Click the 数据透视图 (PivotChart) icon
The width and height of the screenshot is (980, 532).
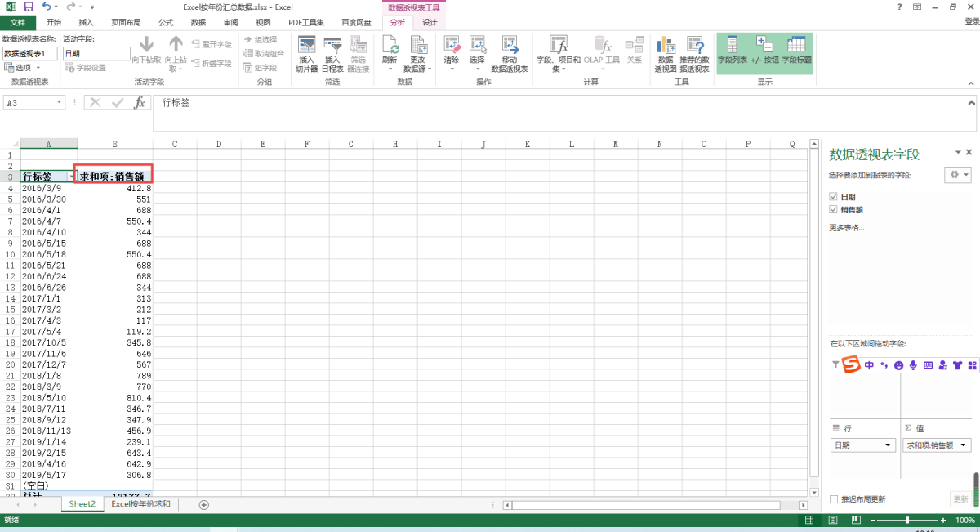click(x=666, y=47)
